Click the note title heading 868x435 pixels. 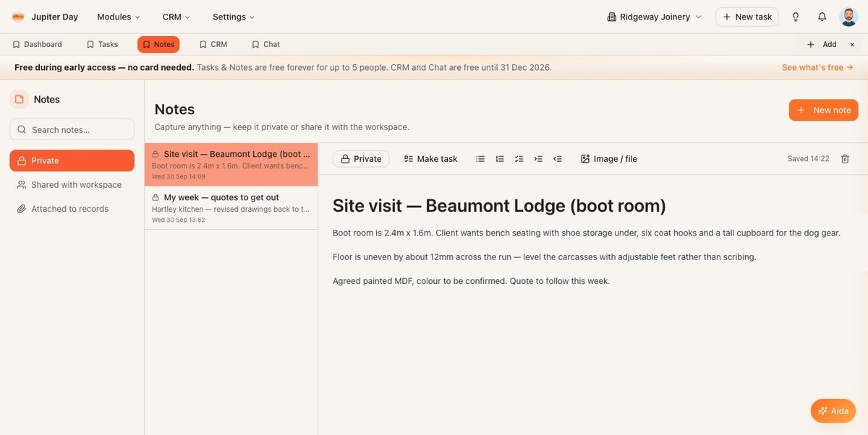click(x=499, y=205)
